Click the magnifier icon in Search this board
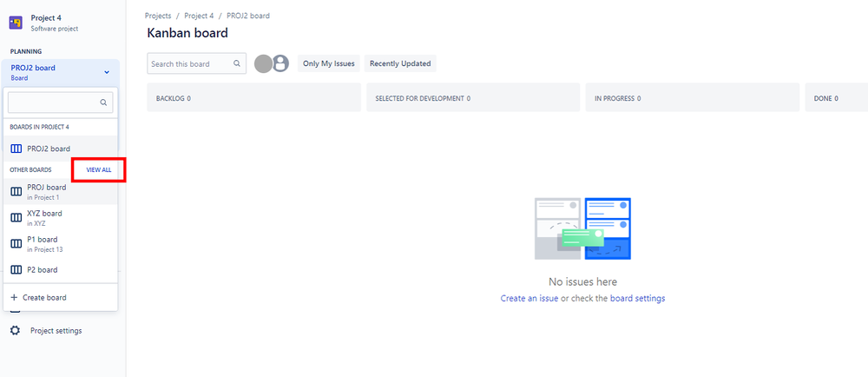 pyautogui.click(x=237, y=63)
